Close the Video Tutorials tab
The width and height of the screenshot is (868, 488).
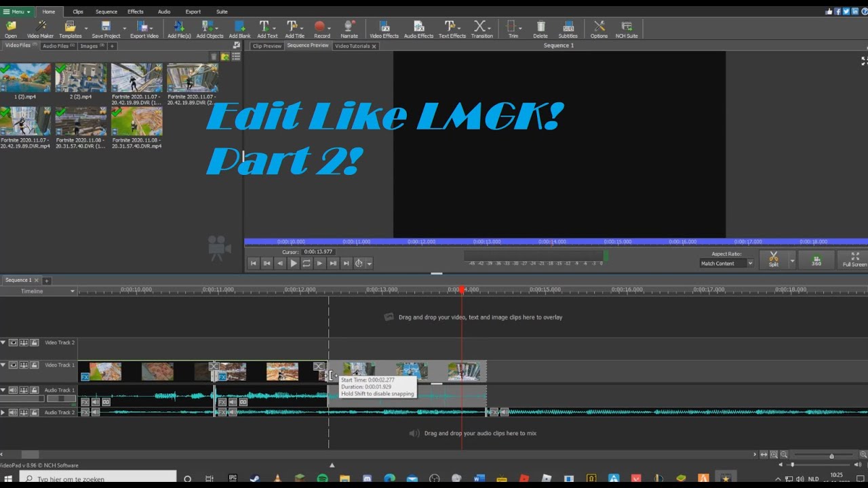(374, 46)
